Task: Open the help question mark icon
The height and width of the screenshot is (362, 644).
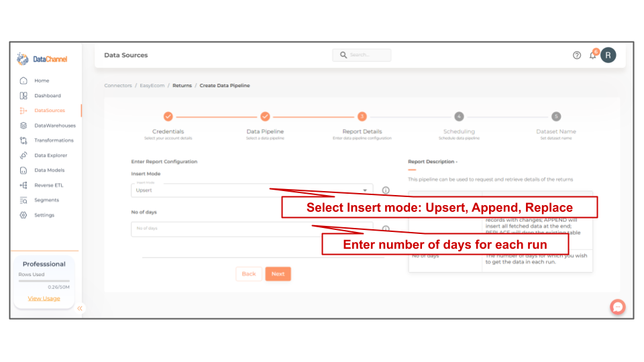Action: coord(577,55)
